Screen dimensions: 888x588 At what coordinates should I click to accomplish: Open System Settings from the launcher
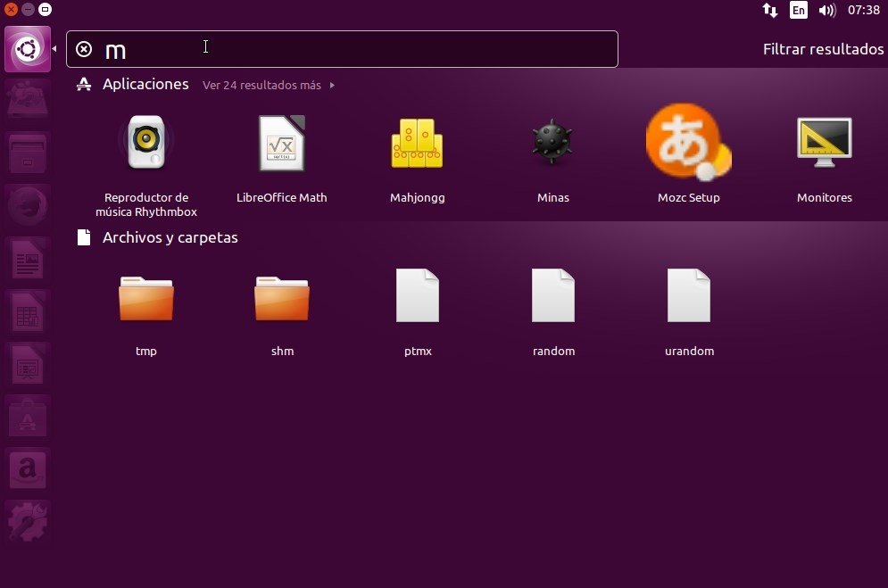pyautogui.click(x=28, y=521)
